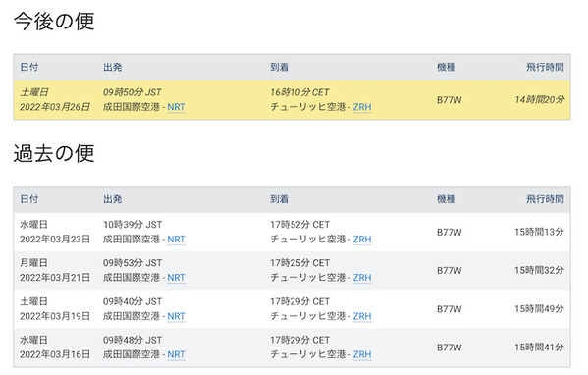Select the 14時間20分 flight duration
This screenshot has height=375, width=588.
(540, 100)
